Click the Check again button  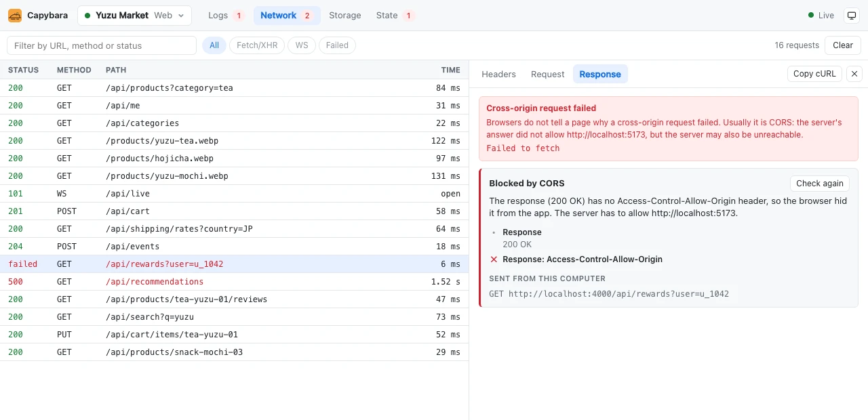click(820, 184)
